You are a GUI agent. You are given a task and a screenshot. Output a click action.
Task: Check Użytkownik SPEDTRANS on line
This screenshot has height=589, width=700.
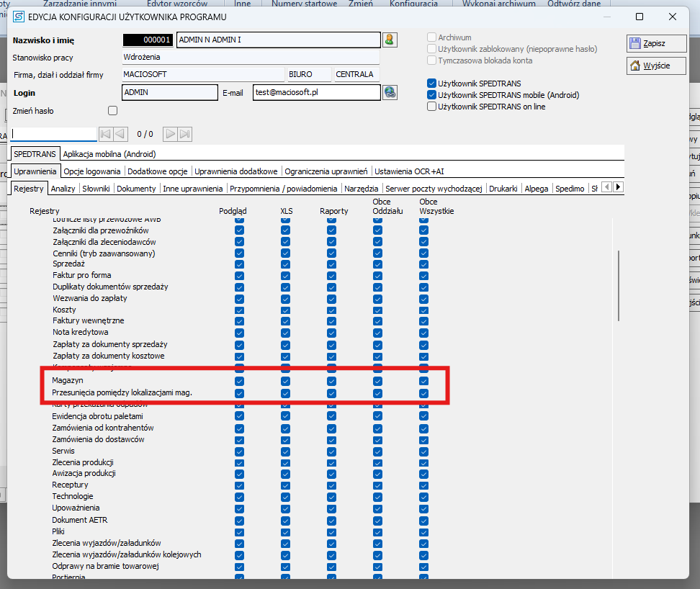(432, 107)
